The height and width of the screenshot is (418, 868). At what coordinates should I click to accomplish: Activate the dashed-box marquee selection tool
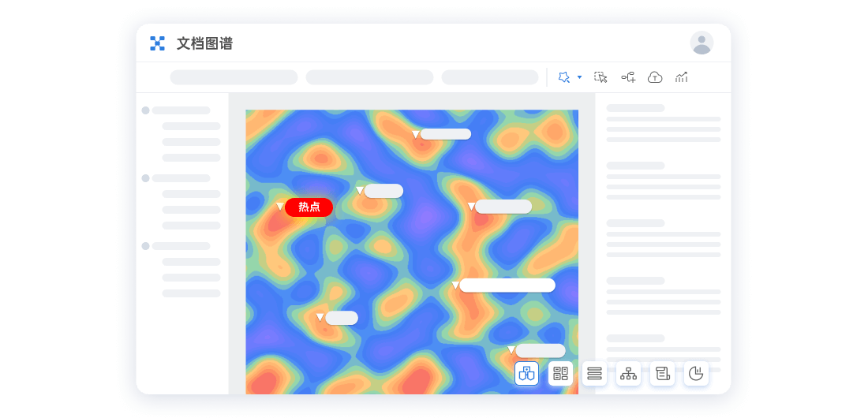pyautogui.click(x=600, y=77)
